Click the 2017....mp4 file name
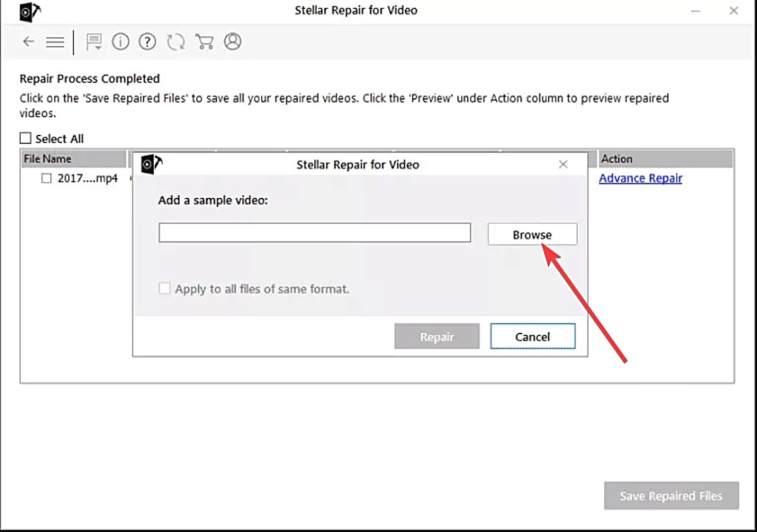This screenshot has width=757, height=532. click(x=88, y=178)
